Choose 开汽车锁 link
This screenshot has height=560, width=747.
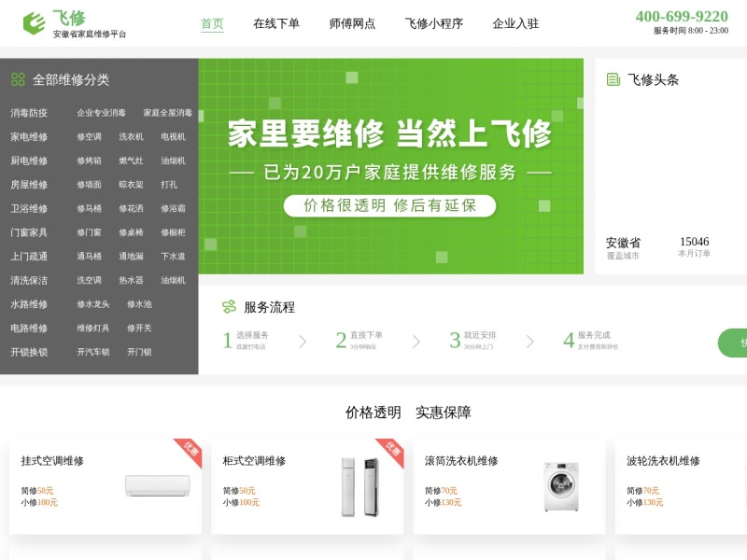(93, 352)
